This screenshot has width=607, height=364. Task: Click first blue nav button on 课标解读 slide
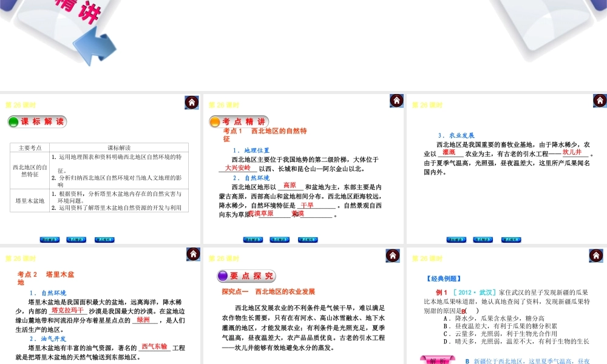point(50,240)
